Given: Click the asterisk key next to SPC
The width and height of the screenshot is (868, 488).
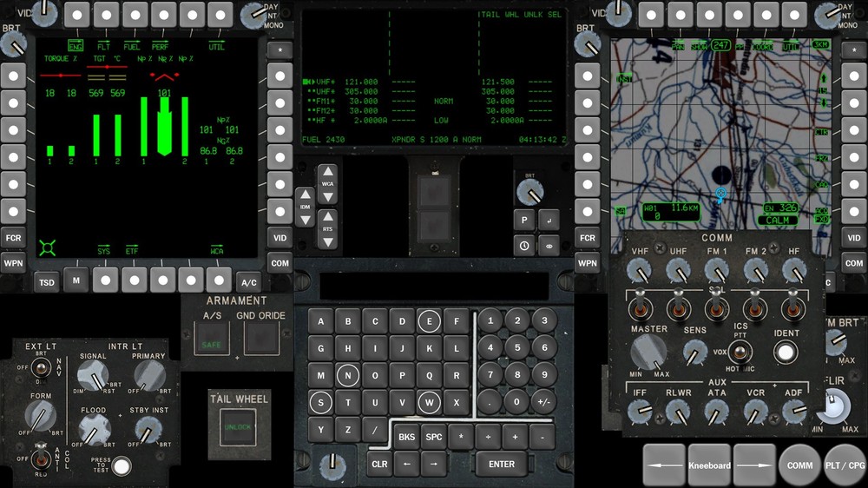Looking at the screenshot, I should 461,437.
